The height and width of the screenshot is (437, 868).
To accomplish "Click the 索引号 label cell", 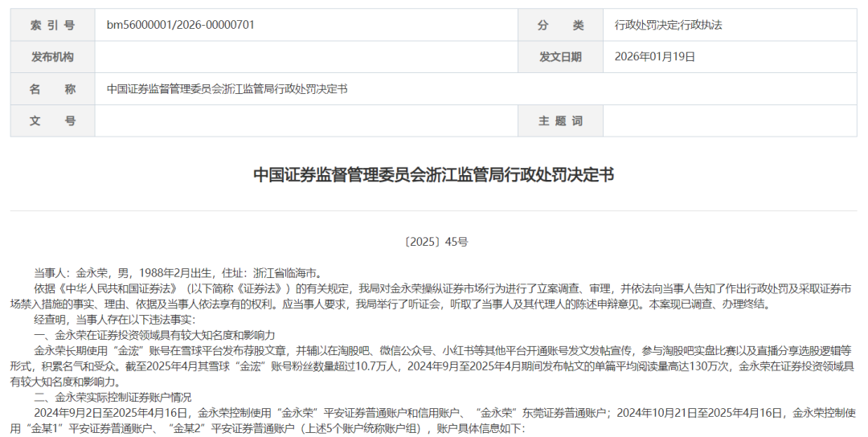I will point(52,25).
